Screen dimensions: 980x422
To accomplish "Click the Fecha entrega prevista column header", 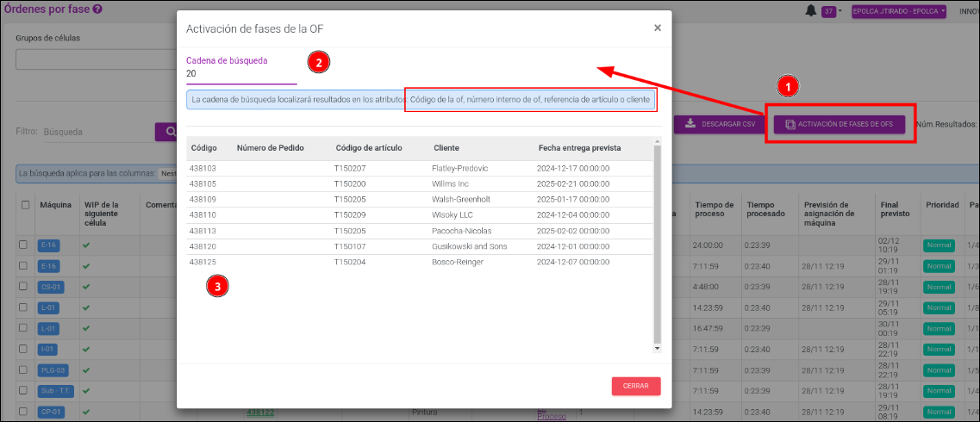I will [x=579, y=148].
